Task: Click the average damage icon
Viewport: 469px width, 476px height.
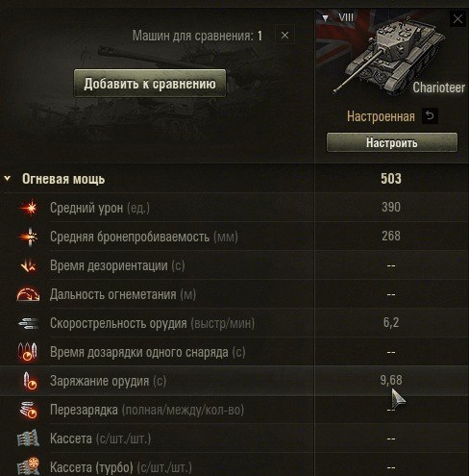Action: point(29,208)
